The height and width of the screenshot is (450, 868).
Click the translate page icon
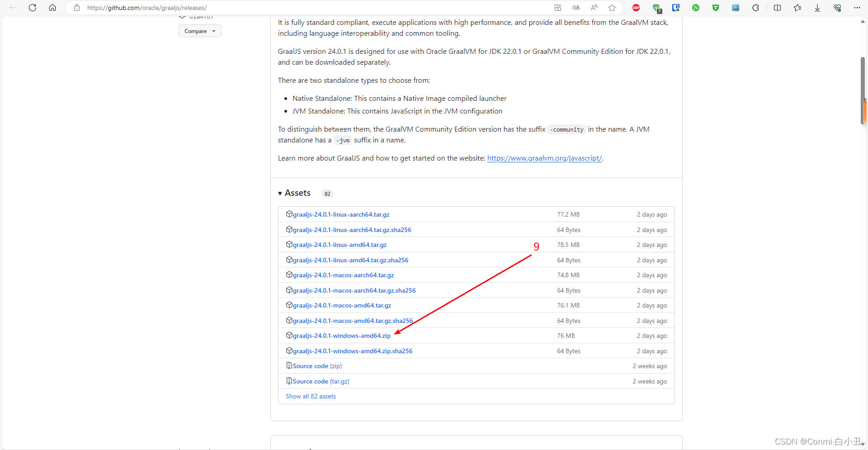click(x=576, y=8)
